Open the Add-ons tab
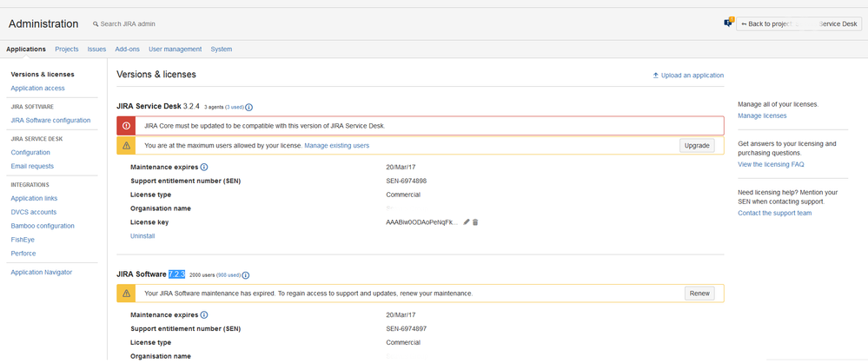This screenshot has width=868, height=363. pos(128,49)
